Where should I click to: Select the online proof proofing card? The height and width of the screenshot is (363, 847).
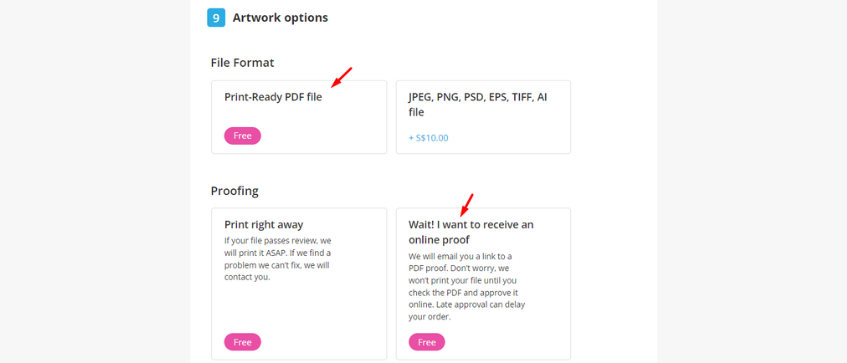483,284
